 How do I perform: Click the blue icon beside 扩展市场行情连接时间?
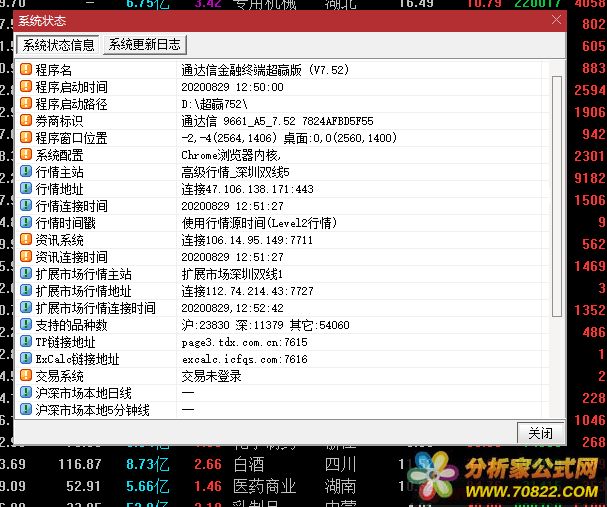point(26,307)
